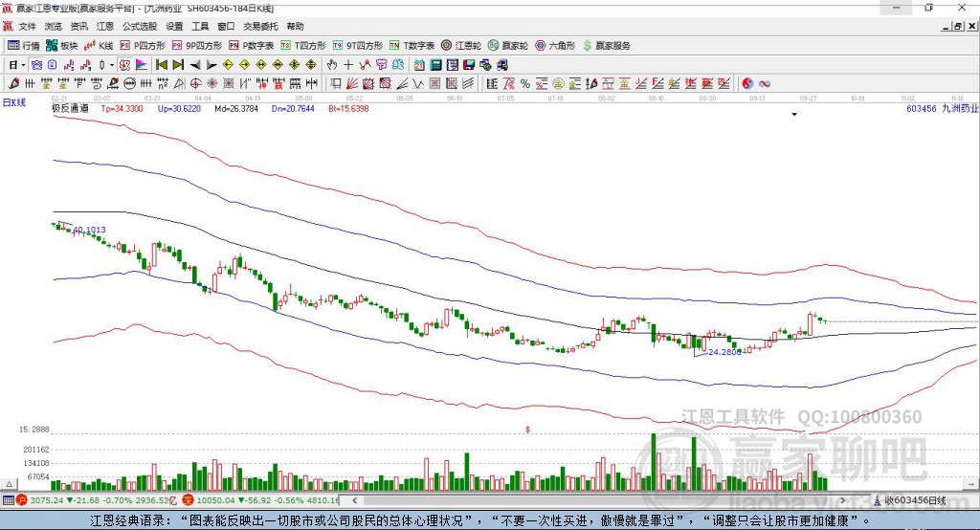Expand the candlestick style dropdown arrow
980x530 pixels.
(x=112, y=65)
